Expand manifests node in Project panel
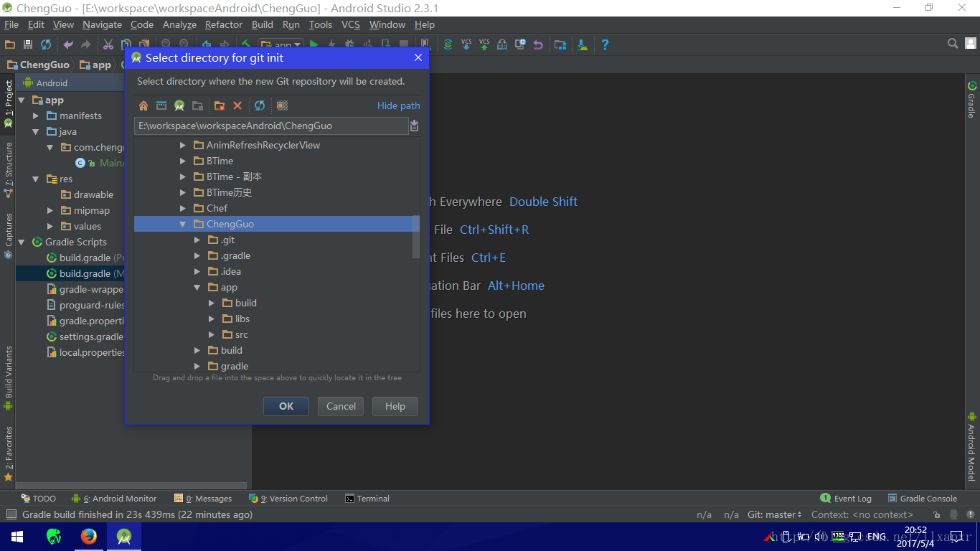Viewport: 980px width, 551px height. point(36,116)
